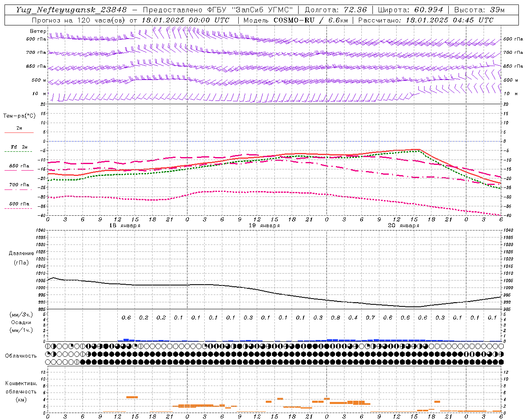Click the 20 января date label
Image resolution: width=525 pixels, height=420 pixels.
404,226
